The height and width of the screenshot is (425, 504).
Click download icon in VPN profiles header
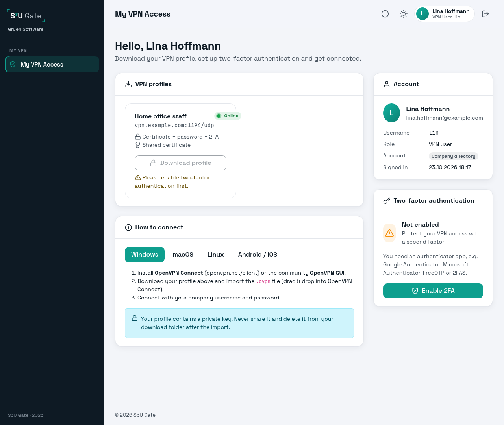[128, 84]
